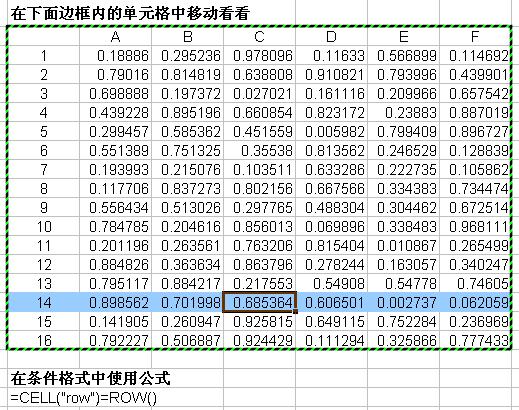Select cell showing 0.74605
The height and width of the screenshot is (410, 519).
coord(475,283)
